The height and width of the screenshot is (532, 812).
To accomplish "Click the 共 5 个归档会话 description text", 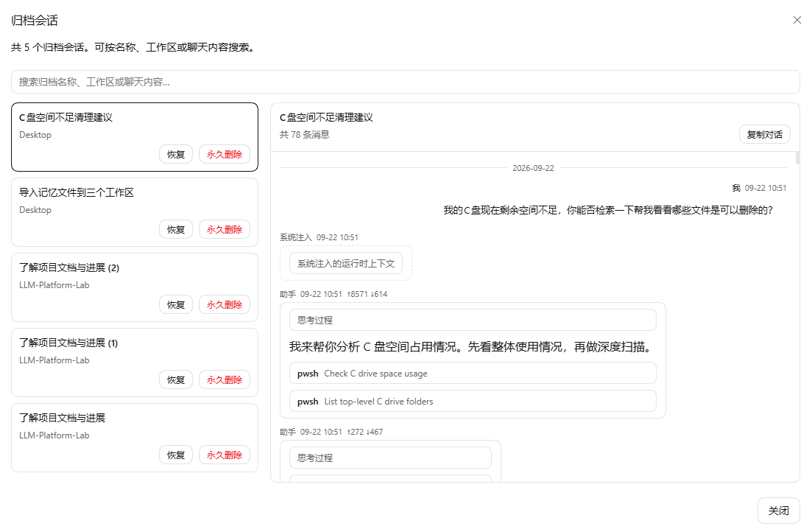I will (x=134, y=47).
